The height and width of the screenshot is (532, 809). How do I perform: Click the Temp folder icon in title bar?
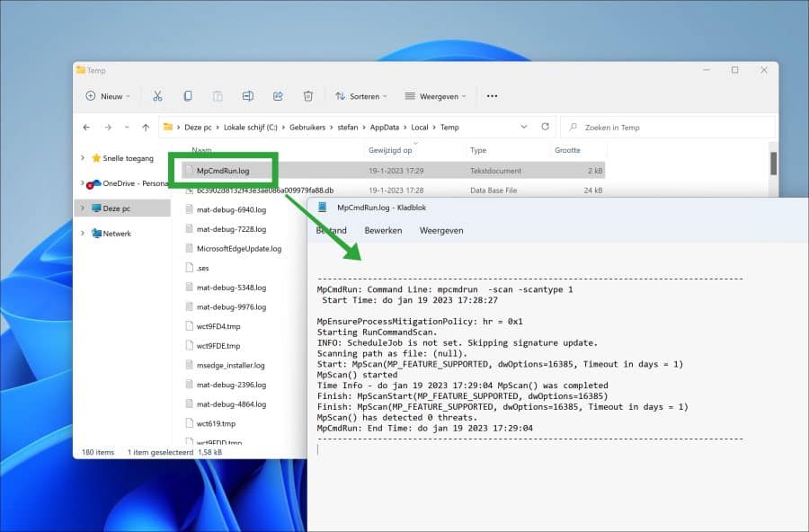click(81, 70)
